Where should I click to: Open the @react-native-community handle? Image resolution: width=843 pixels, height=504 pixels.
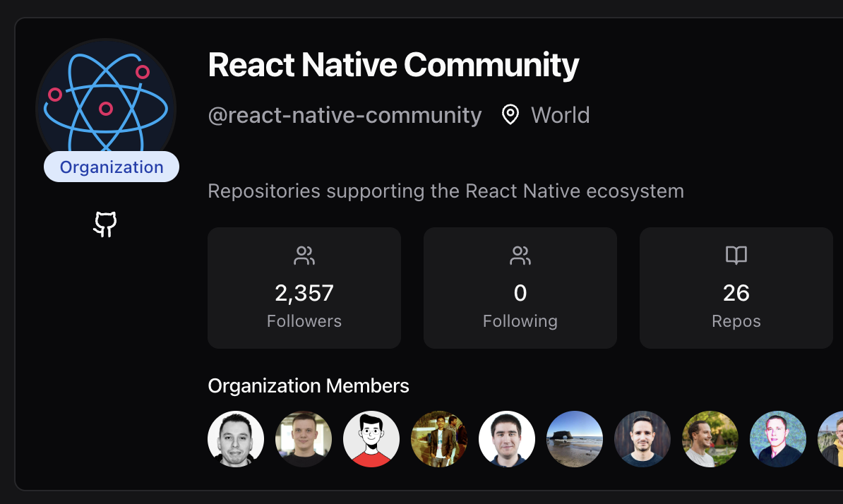point(345,115)
